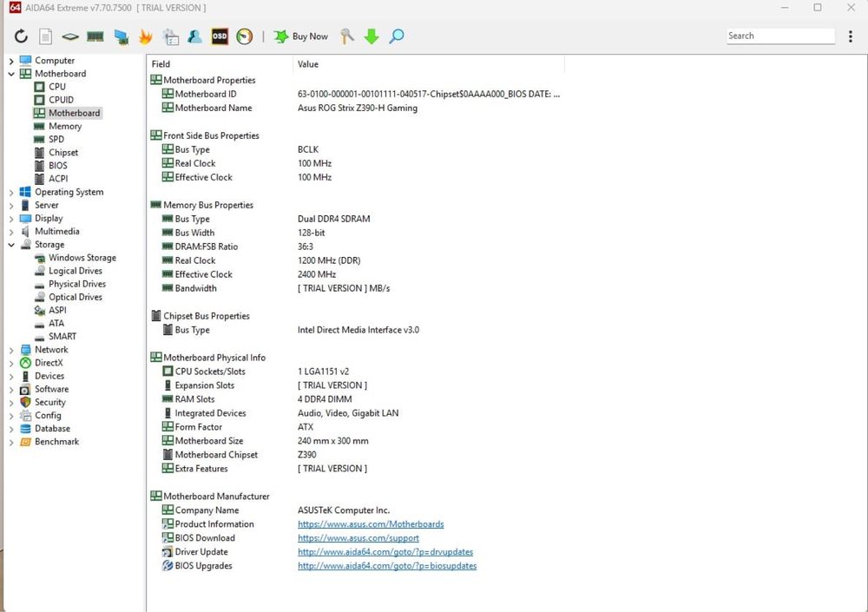The width and height of the screenshot is (868, 612).
Task: Expand the Multimedia tree node
Action: coord(11,232)
